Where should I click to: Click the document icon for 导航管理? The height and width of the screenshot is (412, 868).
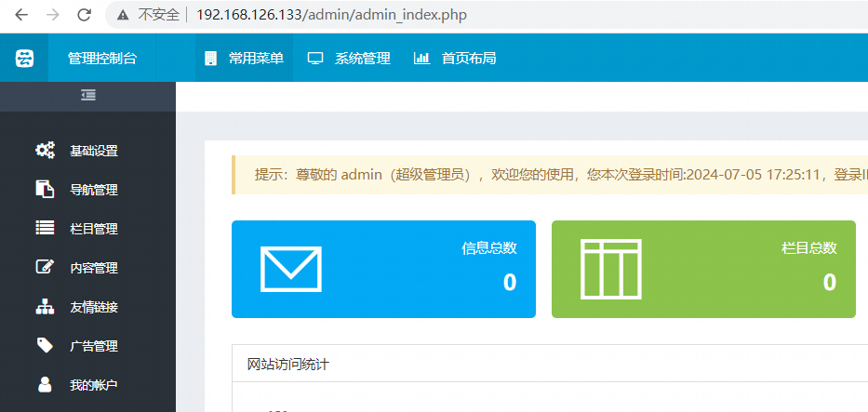[45, 189]
